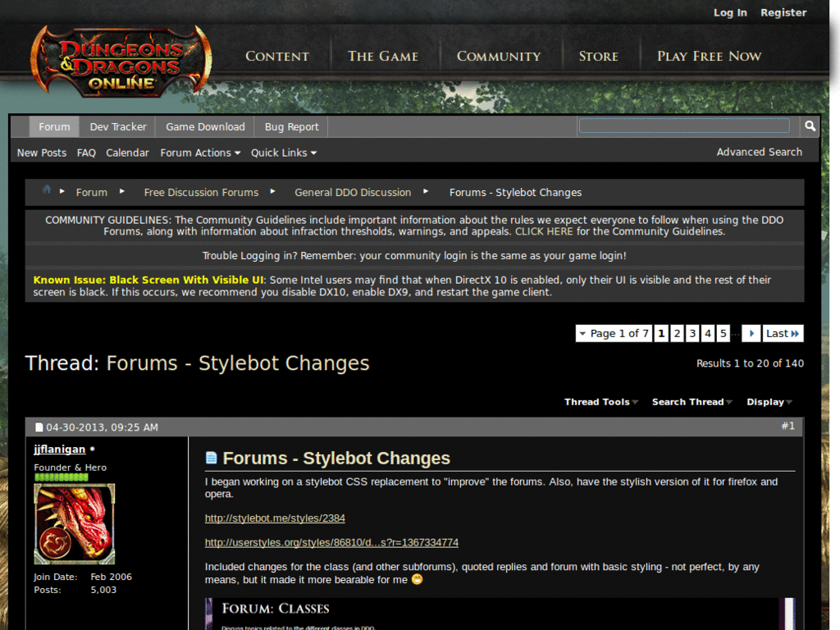Open the FAQ link
The image size is (840, 630).
coord(86,153)
